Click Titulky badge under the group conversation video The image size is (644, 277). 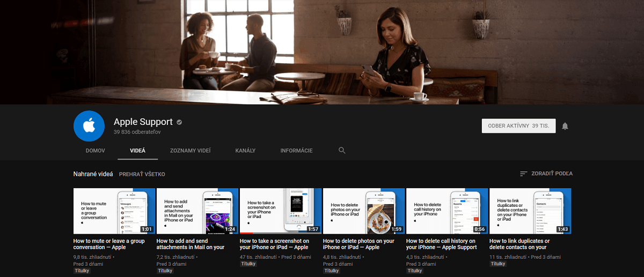(82, 271)
